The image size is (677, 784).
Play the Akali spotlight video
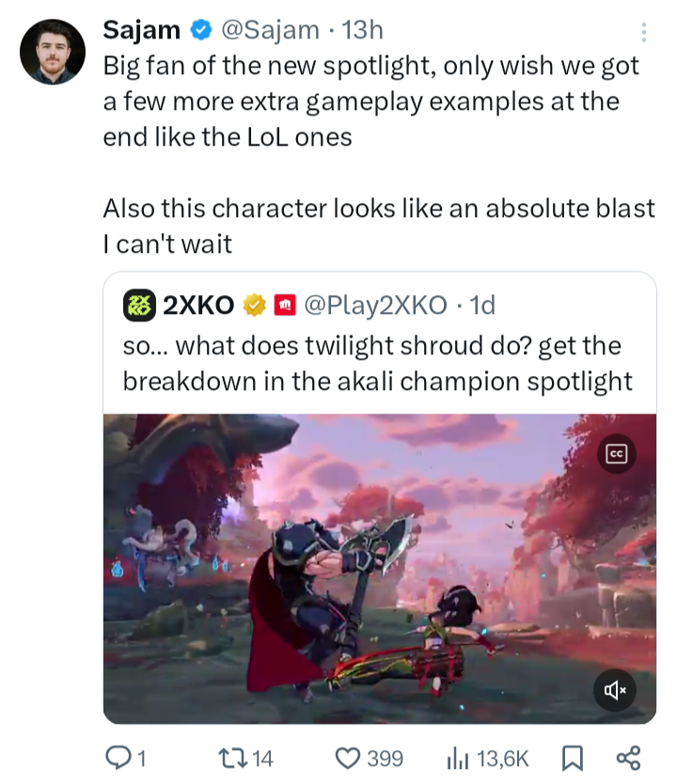tap(380, 569)
